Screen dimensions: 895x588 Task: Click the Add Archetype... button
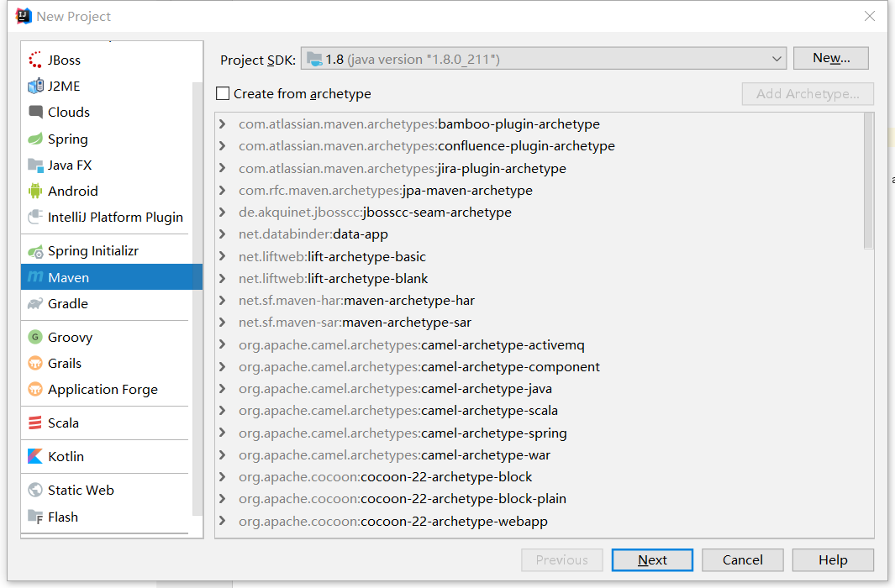point(808,93)
